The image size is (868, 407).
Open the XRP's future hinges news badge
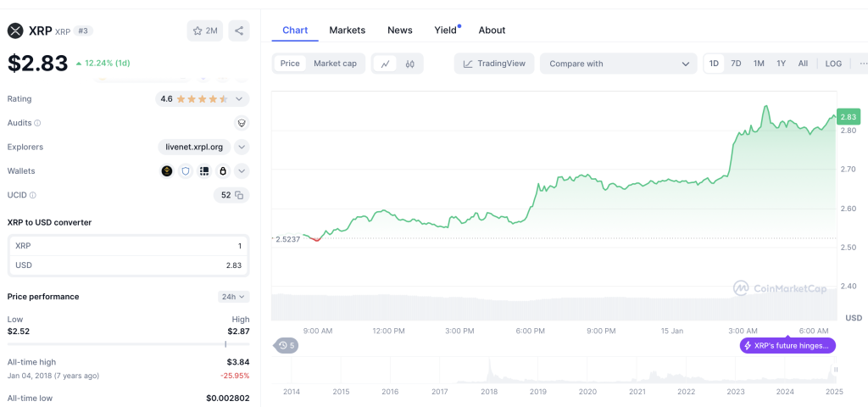(x=787, y=346)
